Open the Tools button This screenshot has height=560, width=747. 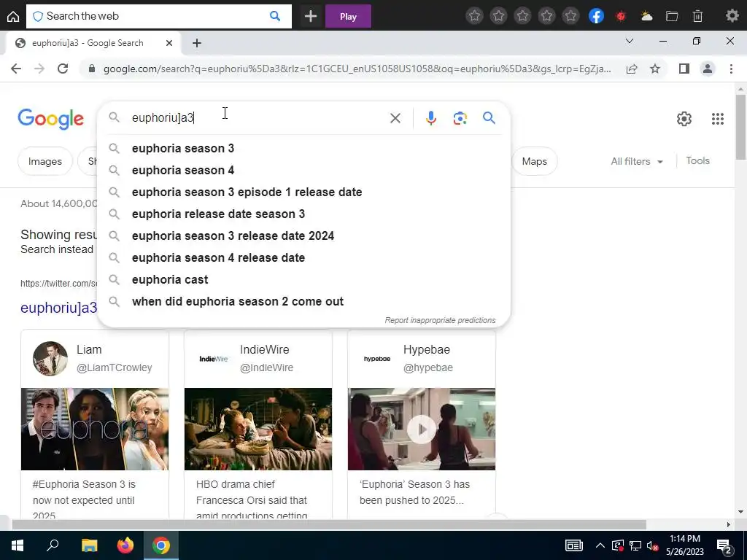[697, 161]
